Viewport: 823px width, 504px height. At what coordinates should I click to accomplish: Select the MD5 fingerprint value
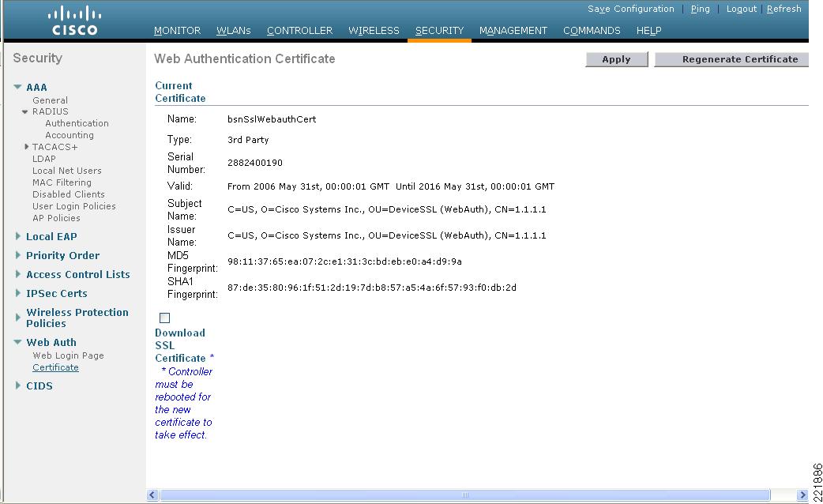click(x=344, y=261)
